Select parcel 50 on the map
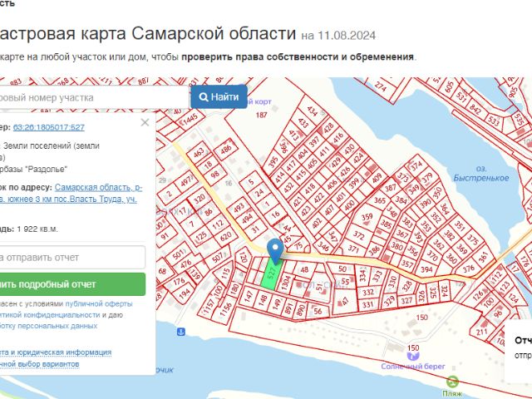The width and height of the screenshot is (532, 399). click(x=342, y=269)
